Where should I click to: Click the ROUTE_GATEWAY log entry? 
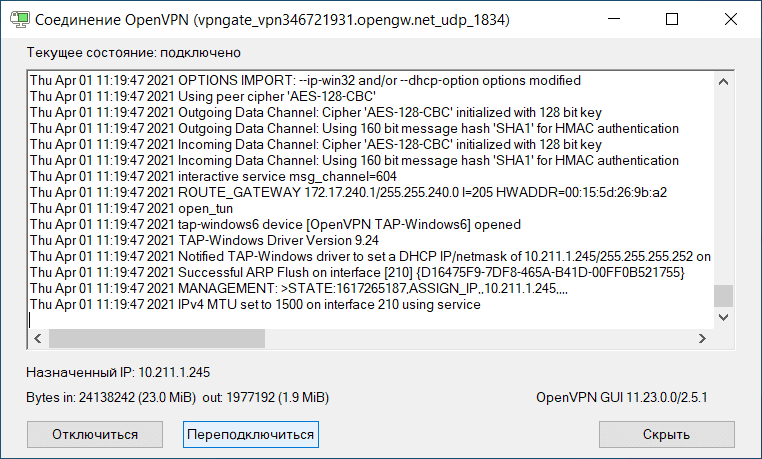[x=348, y=191]
